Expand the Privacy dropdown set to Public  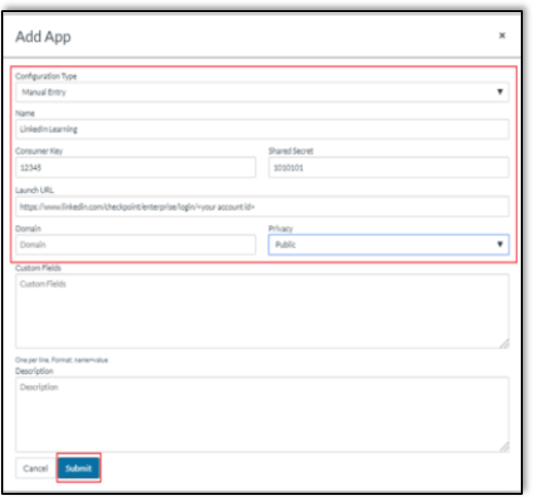389,245
